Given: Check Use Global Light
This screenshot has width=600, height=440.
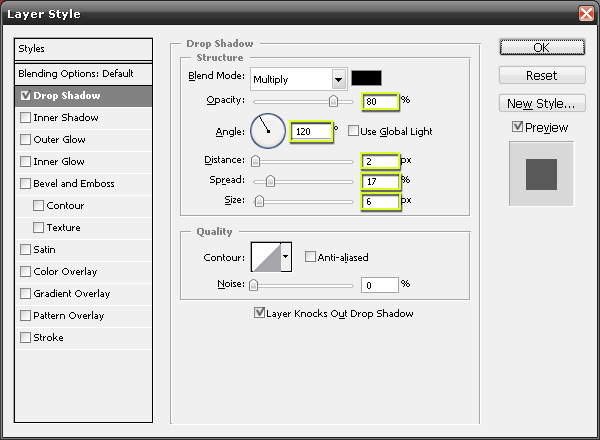Looking at the screenshot, I should [353, 131].
